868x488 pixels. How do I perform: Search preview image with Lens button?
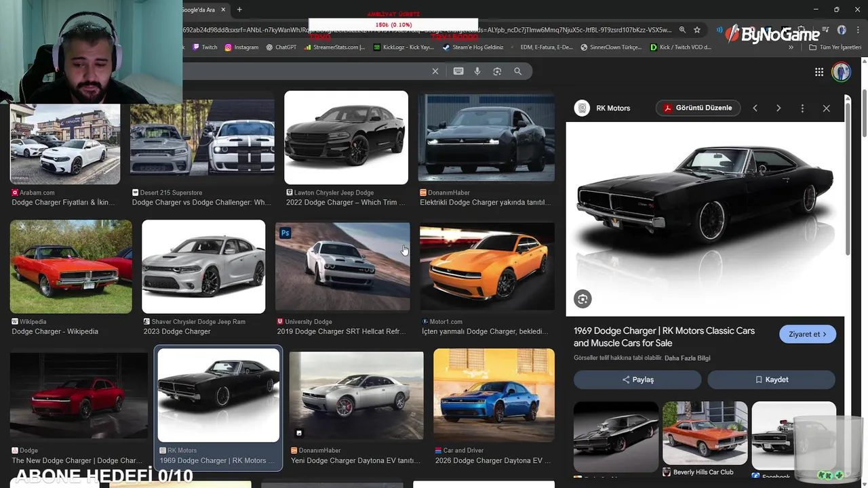pyautogui.click(x=583, y=299)
